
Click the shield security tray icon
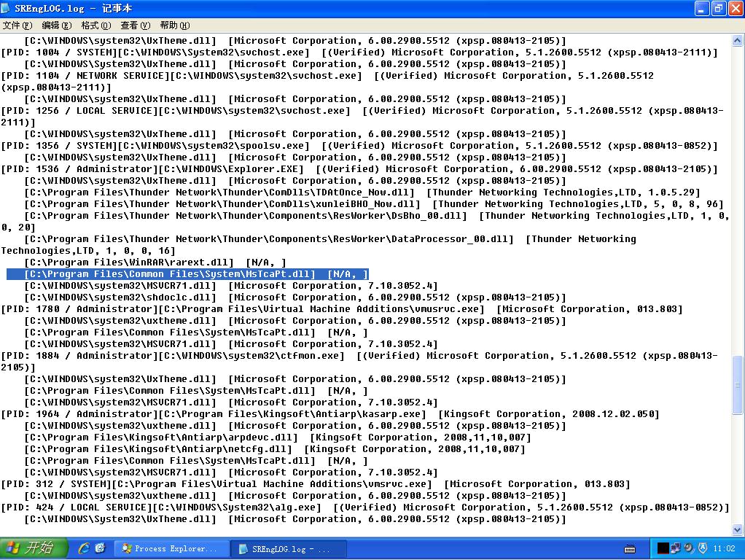703,548
